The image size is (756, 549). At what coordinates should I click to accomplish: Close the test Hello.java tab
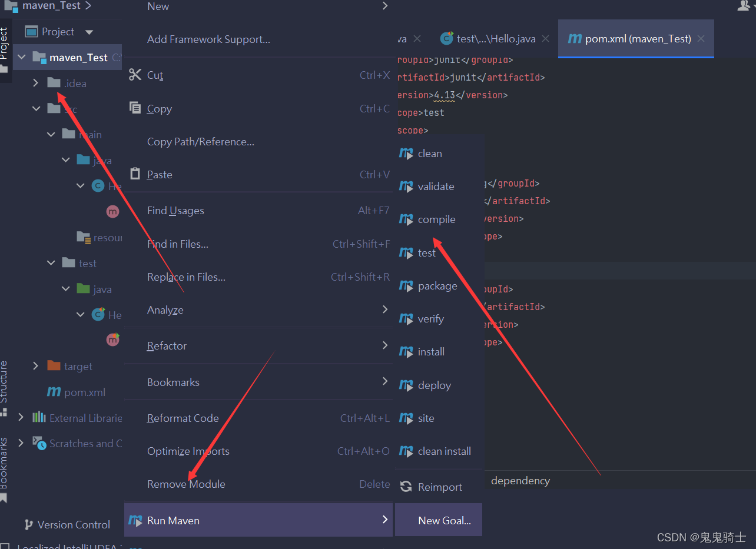coord(545,39)
